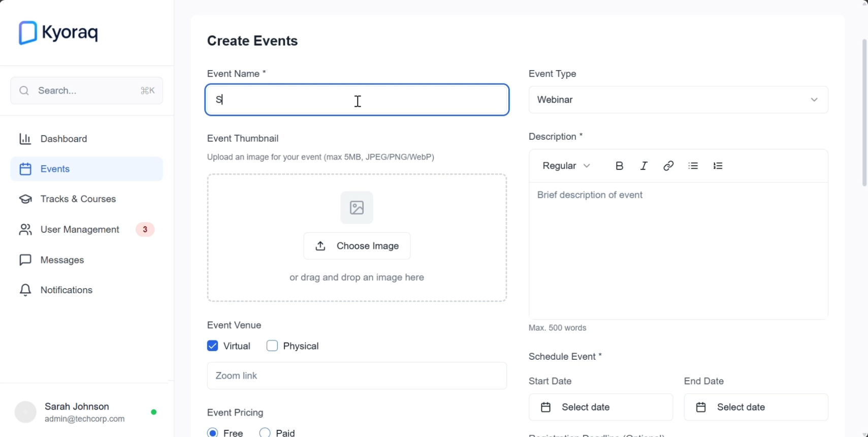Apply the bulleted list formatting
Image resolution: width=868 pixels, height=437 pixels.
[693, 166]
